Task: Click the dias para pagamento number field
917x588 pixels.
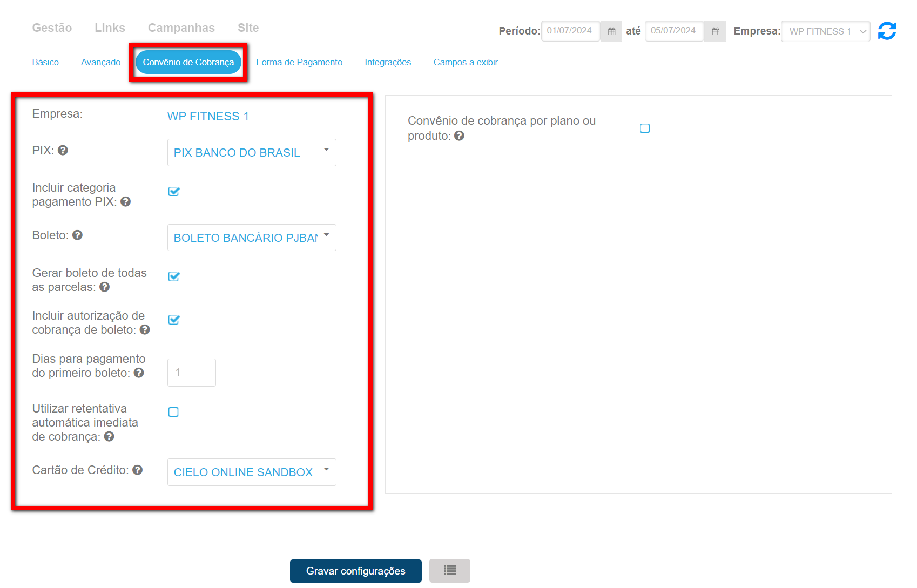Action: [192, 372]
